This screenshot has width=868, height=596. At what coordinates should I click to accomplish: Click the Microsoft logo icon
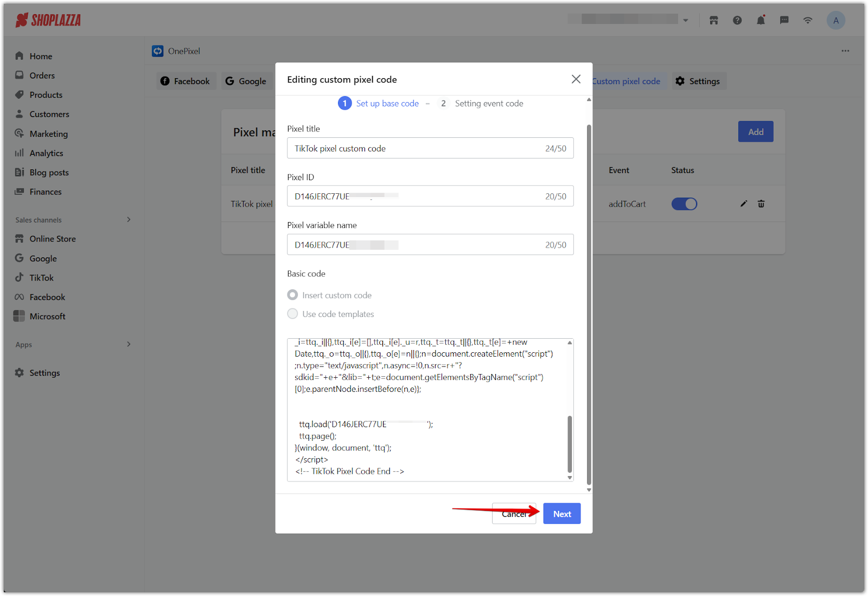coord(20,316)
